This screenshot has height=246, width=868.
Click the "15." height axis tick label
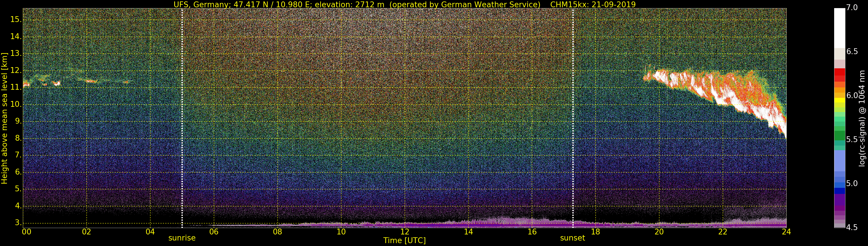[x=16, y=19]
